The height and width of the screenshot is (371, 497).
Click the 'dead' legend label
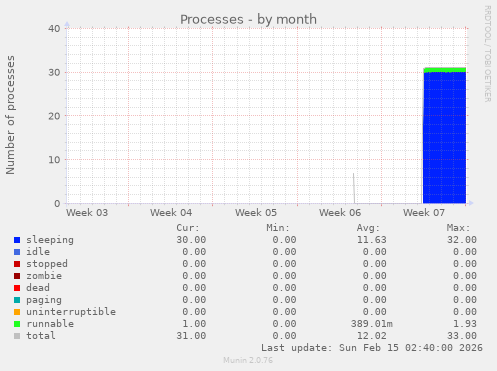coord(38,288)
